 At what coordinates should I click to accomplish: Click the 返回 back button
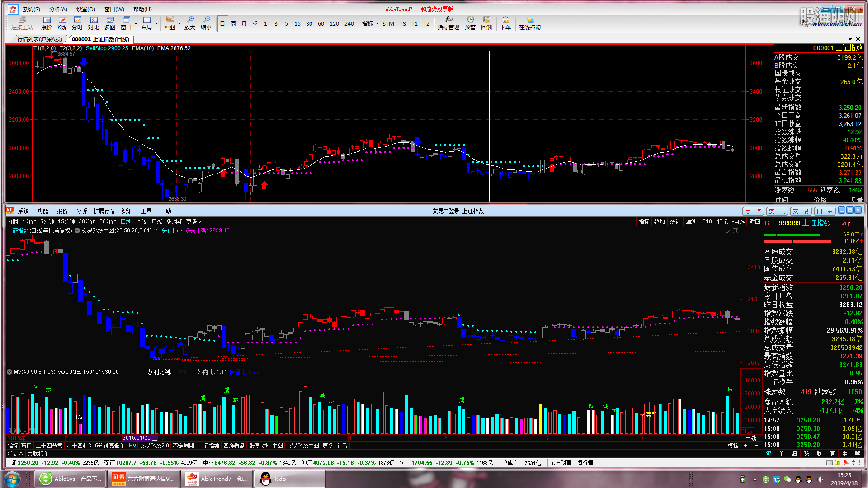tap(755, 221)
